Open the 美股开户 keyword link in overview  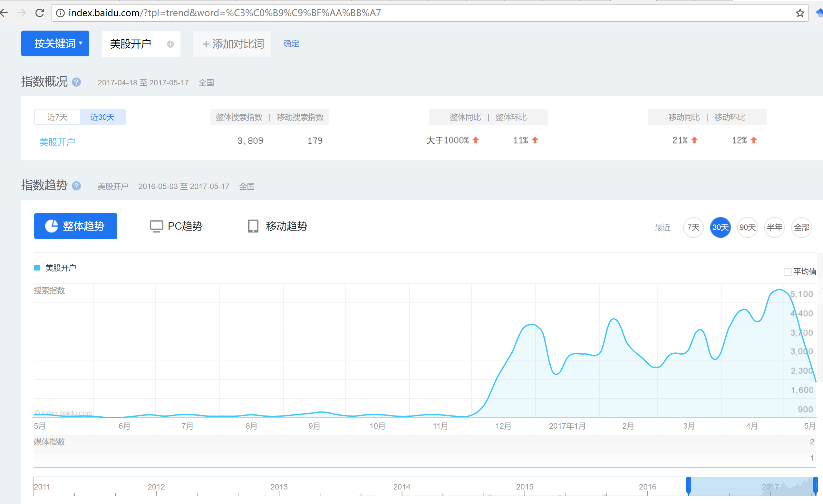coord(57,142)
